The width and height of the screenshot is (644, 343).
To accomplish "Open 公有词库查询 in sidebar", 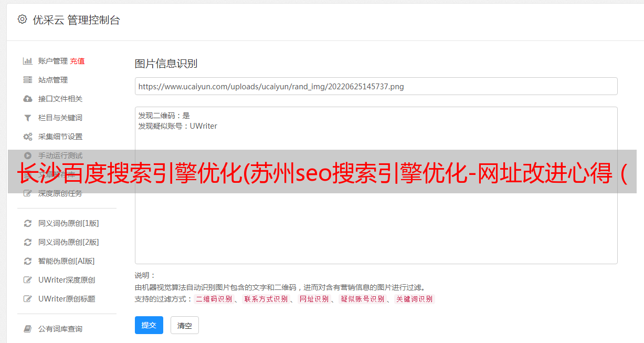I will pos(60,329).
